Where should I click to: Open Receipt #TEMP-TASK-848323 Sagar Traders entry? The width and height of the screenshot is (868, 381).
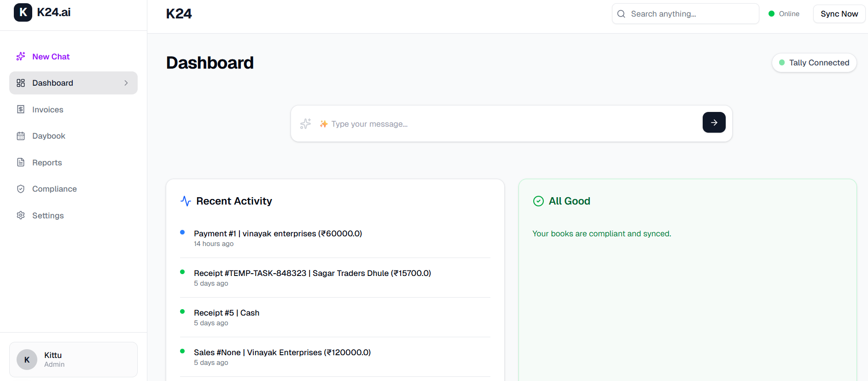click(312, 273)
